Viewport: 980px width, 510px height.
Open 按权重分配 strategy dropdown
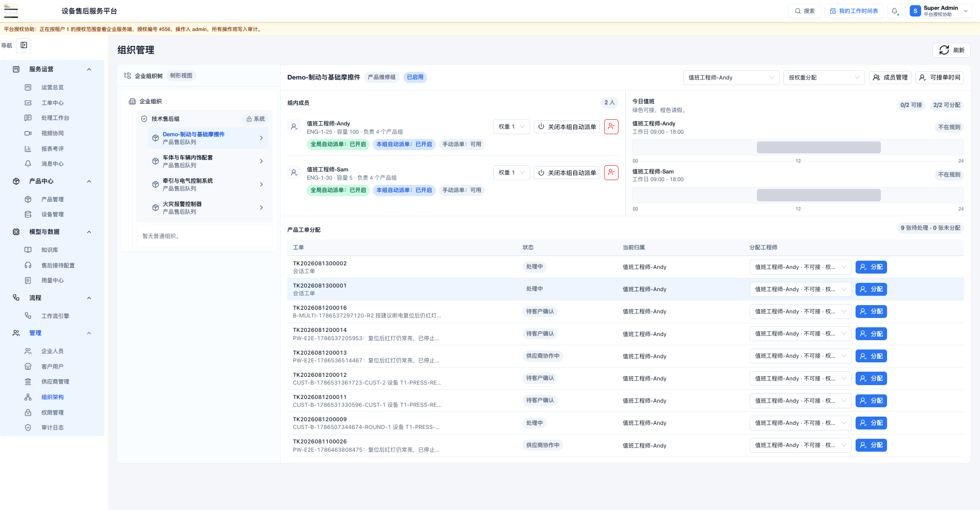[x=824, y=77]
